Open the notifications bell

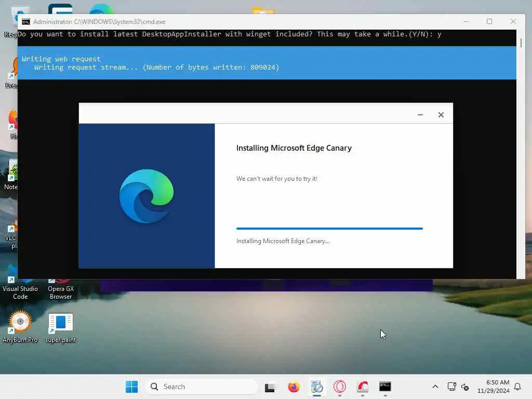pyautogui.click(x=517, y=387)
